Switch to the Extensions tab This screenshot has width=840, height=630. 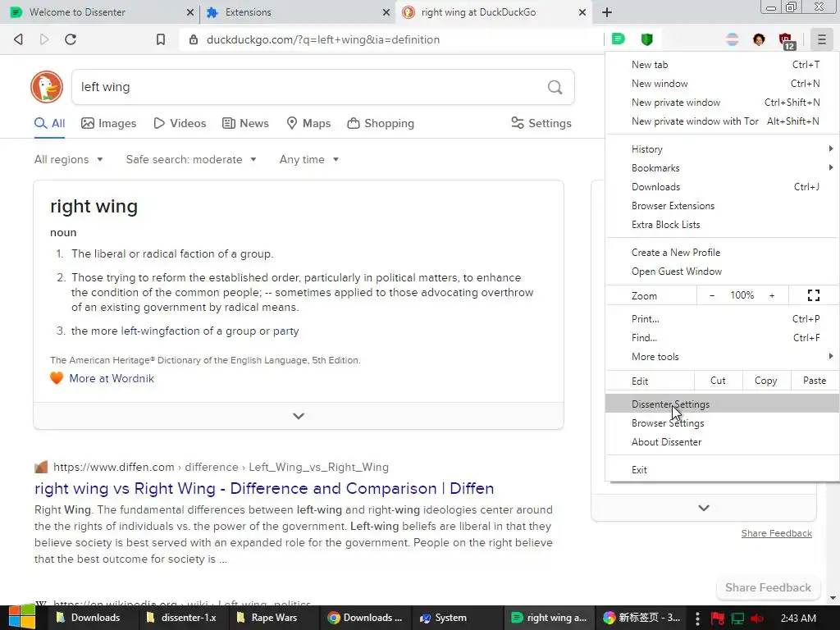(x=297, y=11)
